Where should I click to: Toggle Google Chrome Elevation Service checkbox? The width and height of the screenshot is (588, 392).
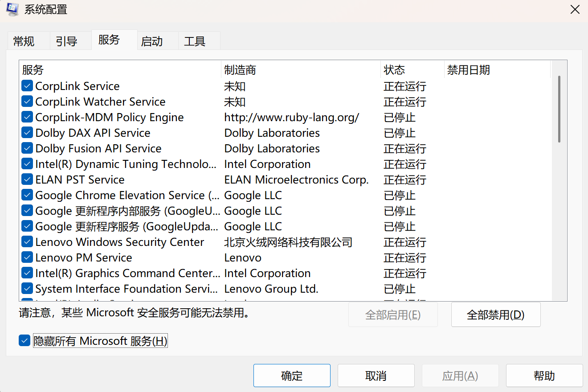(x=27, y=195)
